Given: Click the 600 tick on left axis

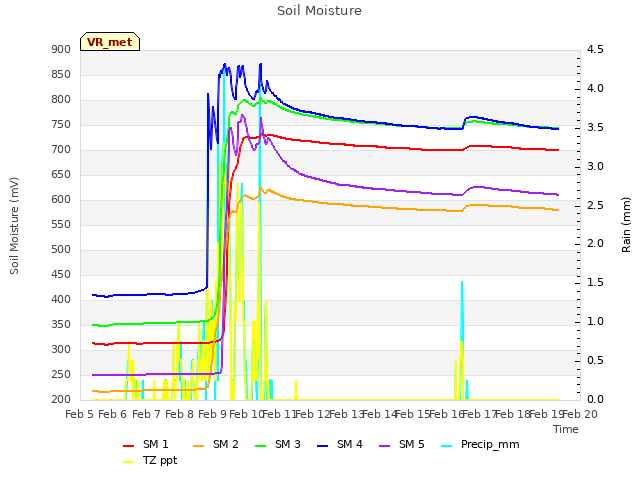Looking at the screenshot, I should pyautogui.click(x=61, y=200).
